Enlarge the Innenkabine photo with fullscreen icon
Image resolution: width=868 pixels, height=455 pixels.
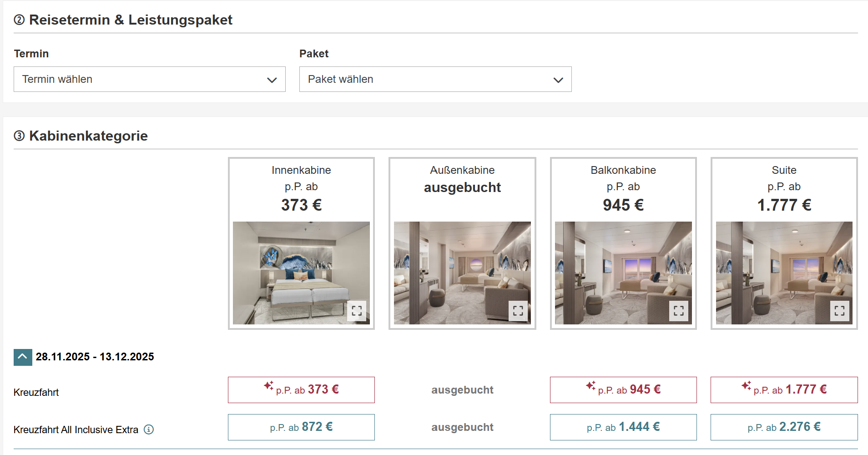click(x=357, y=311)
